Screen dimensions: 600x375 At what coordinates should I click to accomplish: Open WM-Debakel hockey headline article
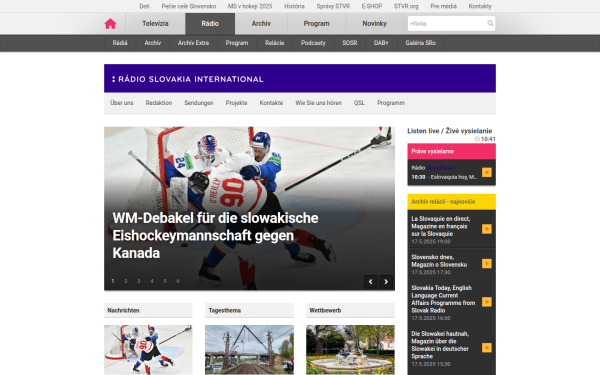coord(215,235)
